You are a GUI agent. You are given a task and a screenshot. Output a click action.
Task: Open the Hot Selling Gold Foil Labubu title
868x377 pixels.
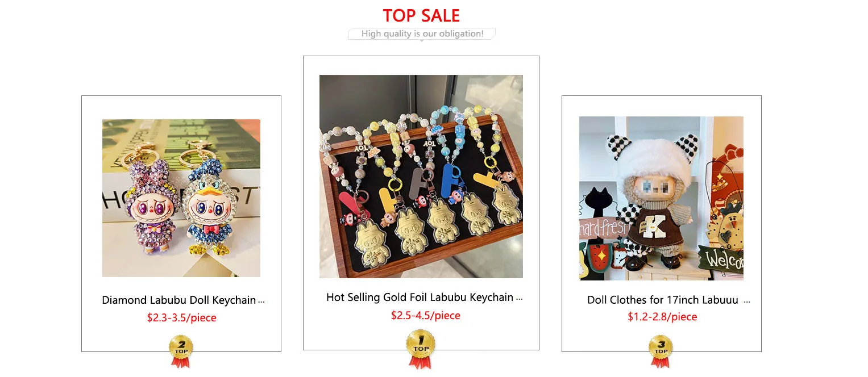pos(420,298)
